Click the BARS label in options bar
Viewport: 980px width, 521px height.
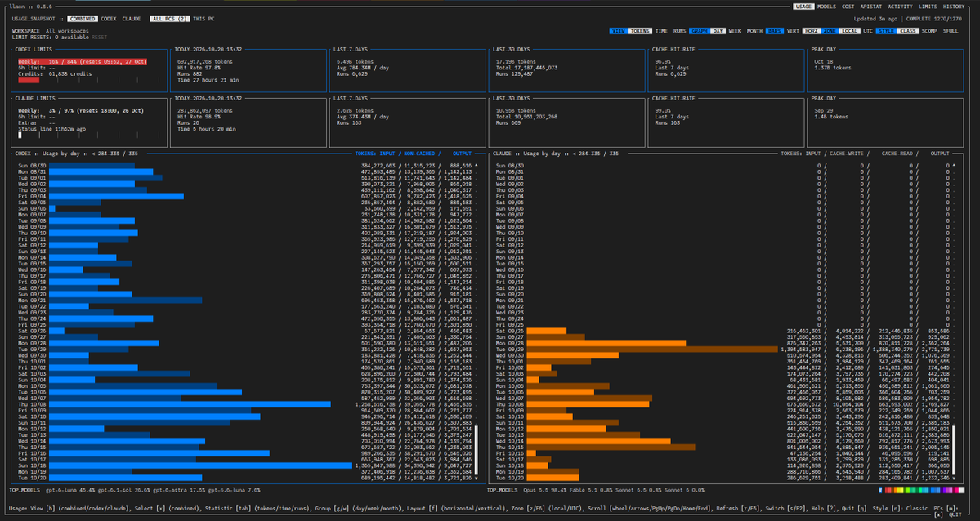coord(775,31)
